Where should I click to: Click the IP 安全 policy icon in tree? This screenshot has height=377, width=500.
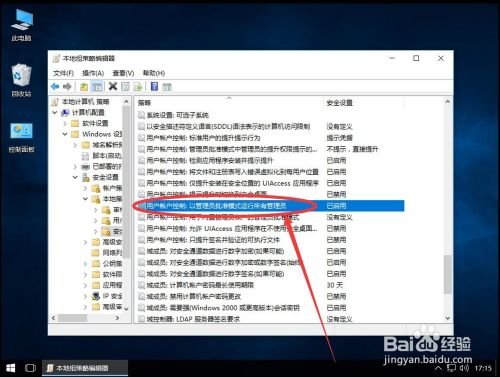(x=96, y=296)
